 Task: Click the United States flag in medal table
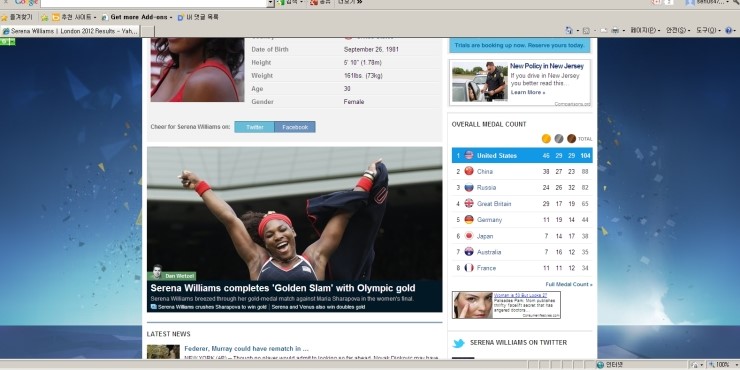click(469, 155)
